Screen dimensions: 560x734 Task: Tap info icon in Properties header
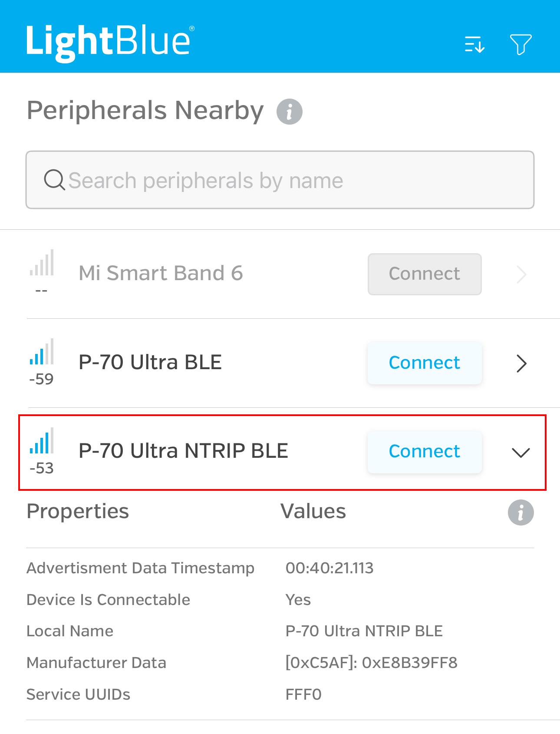520,512
